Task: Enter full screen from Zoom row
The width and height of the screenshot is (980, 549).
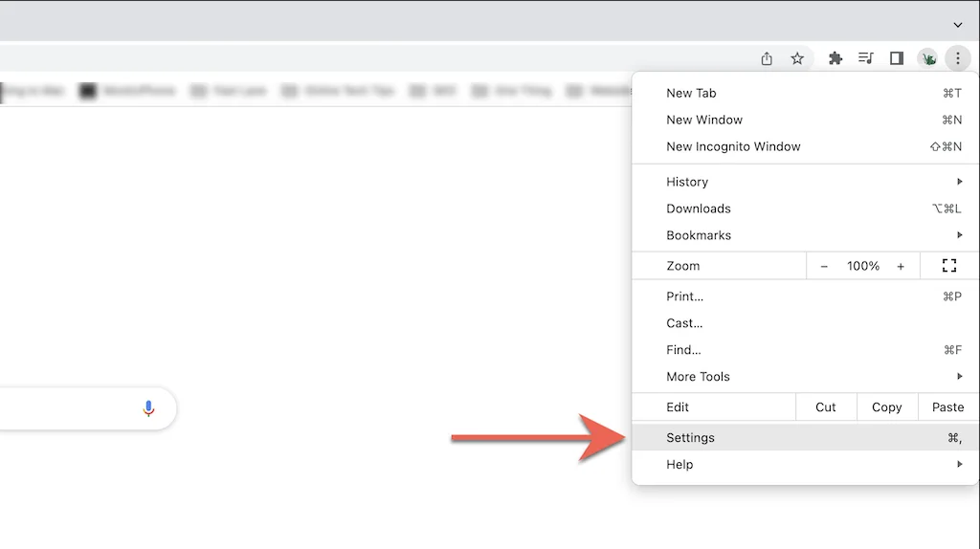Action: click(948, 266)
